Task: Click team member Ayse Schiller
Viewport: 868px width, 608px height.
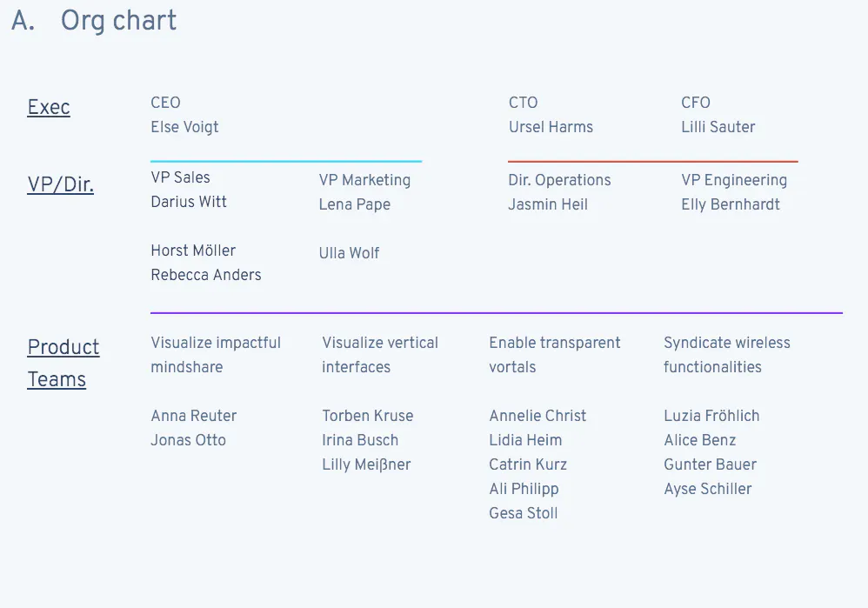Action: coord(708,489)
